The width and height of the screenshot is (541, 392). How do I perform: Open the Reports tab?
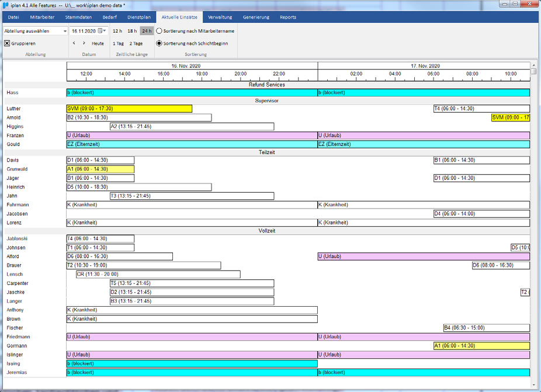[288, 17]
